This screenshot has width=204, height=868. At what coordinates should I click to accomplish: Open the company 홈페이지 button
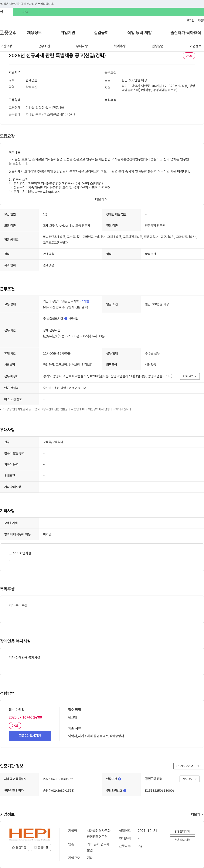point(182,832)
